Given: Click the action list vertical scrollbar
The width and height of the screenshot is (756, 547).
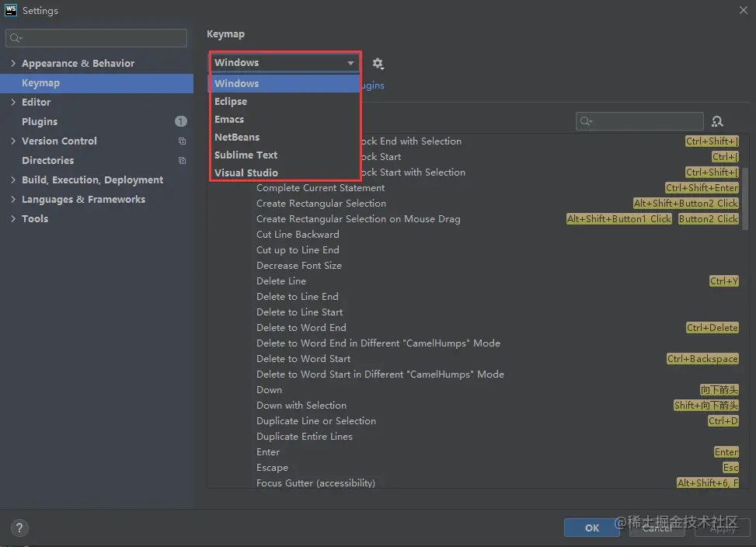Looking at the screenshot, I should coord(745,200).
